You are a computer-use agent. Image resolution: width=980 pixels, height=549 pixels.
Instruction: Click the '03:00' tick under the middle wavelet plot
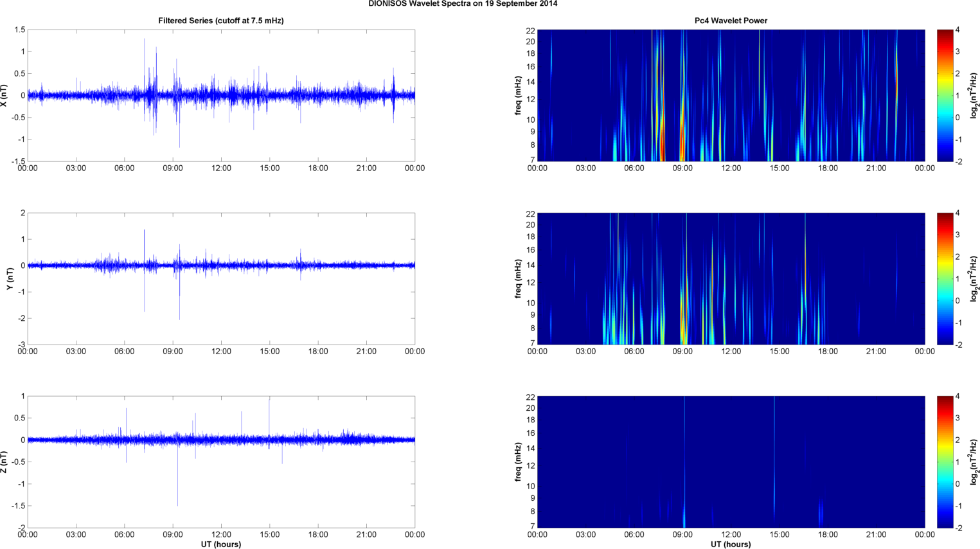click(585, 352)
